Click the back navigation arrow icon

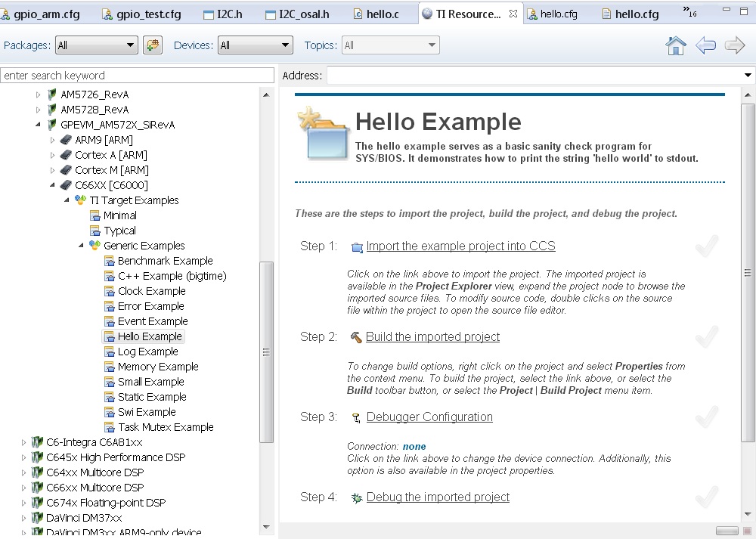point(705,45)
